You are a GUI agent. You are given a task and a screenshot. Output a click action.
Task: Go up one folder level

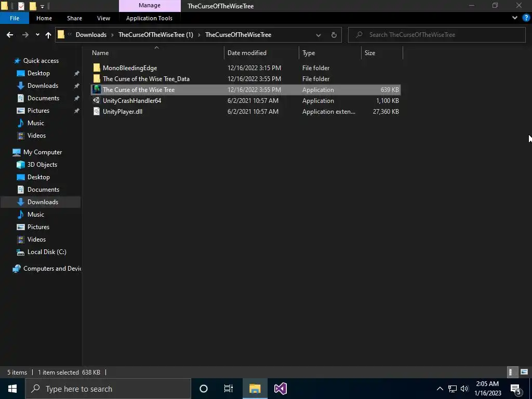point(48,35)
